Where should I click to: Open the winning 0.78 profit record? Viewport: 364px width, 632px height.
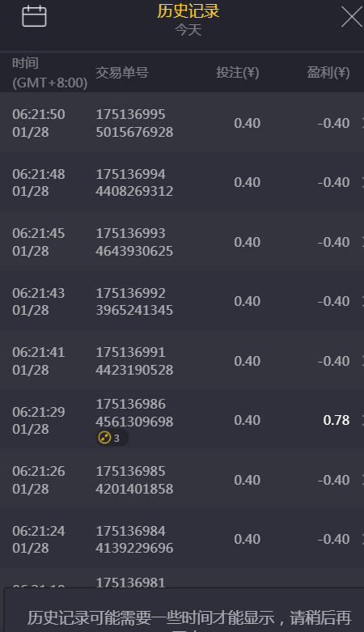pos(182,420)
